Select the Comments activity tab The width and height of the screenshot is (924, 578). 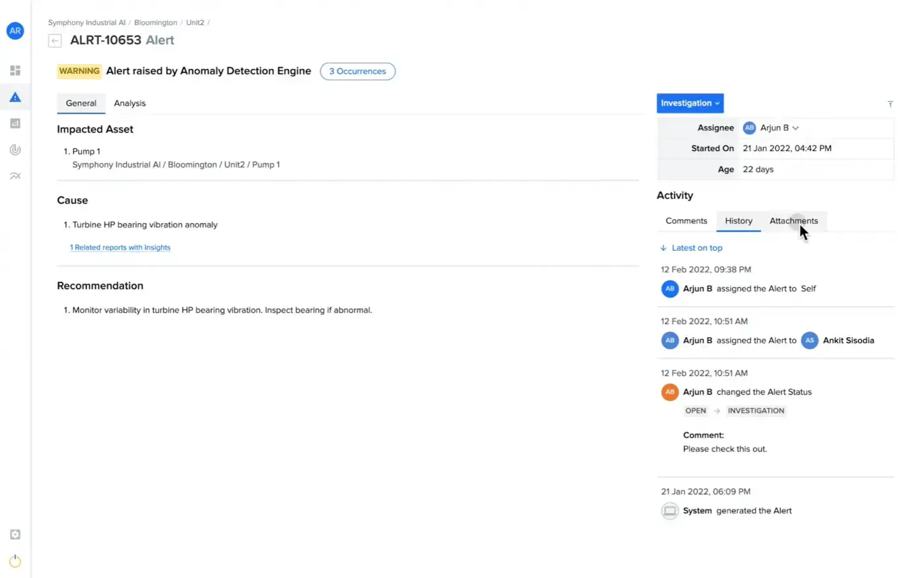click(686, 221)
